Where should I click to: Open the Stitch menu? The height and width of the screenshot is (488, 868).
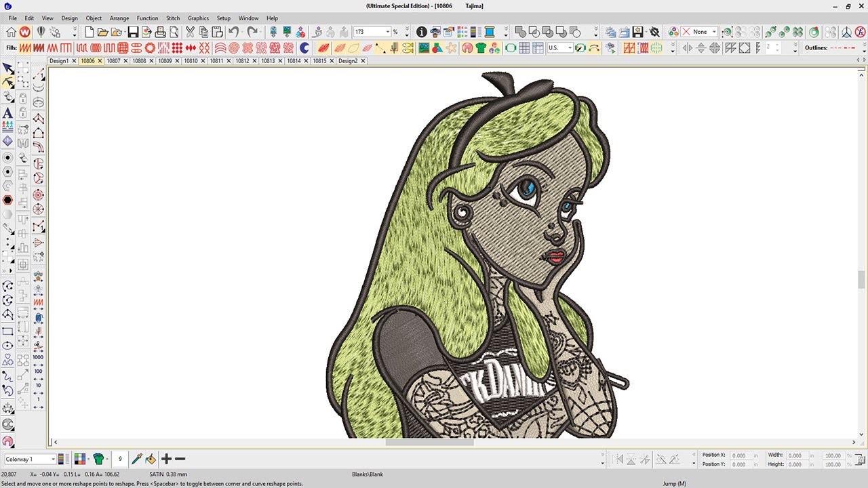click(x=173, y=18)
